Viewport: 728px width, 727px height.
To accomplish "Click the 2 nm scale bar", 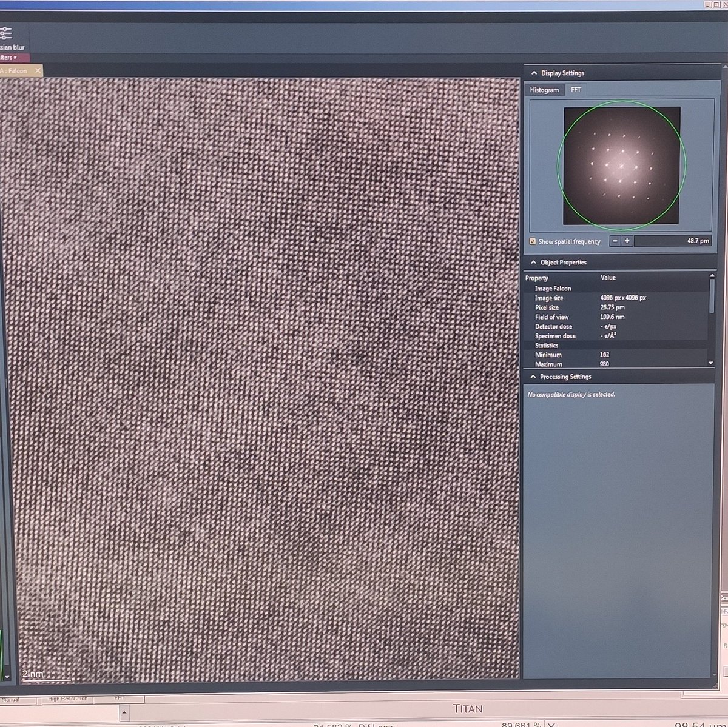I will click(46, 677).
